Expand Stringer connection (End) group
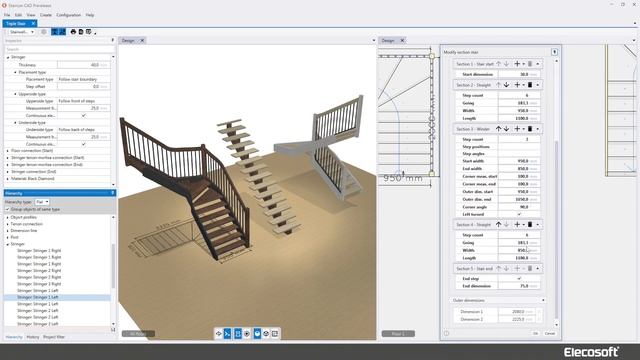 (7, 172)
